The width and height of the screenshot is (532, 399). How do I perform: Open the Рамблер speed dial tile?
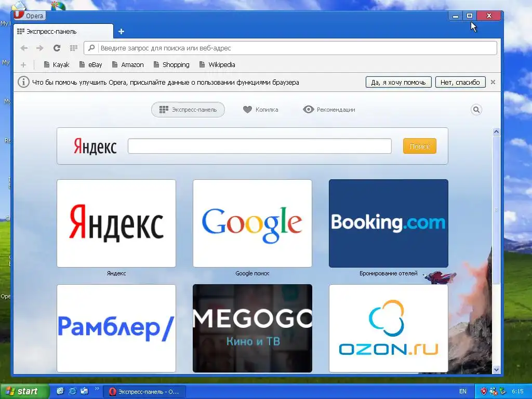point(116,328)
